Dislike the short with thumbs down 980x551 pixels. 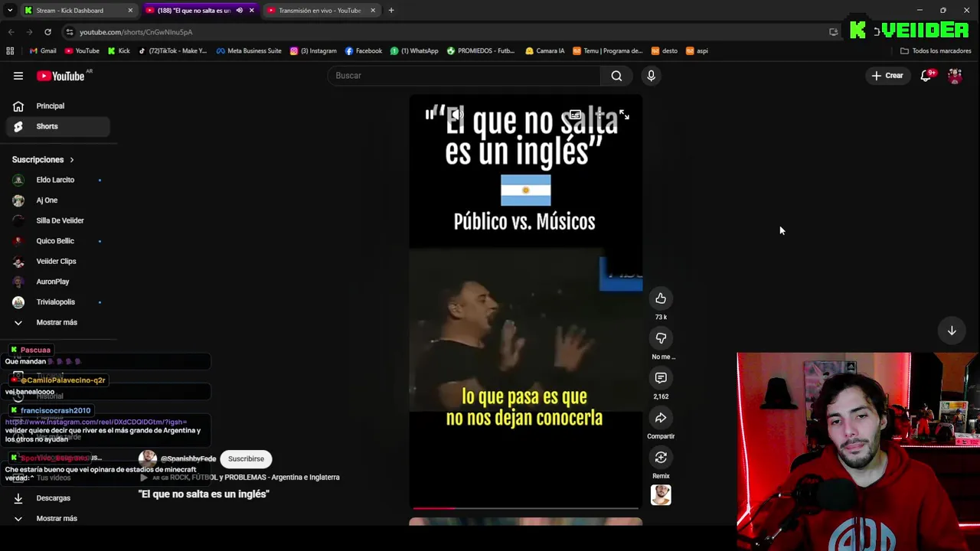[x=661, y=338]
